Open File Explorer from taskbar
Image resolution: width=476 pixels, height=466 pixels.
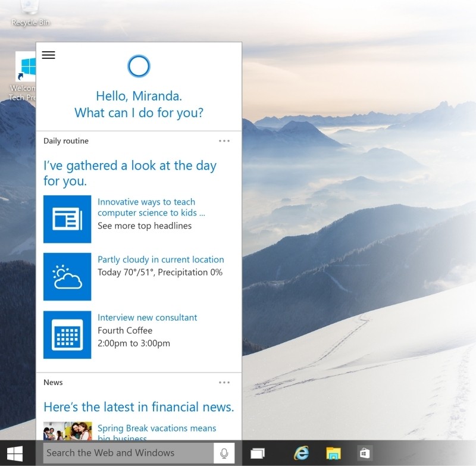click(x=333, y=454)
